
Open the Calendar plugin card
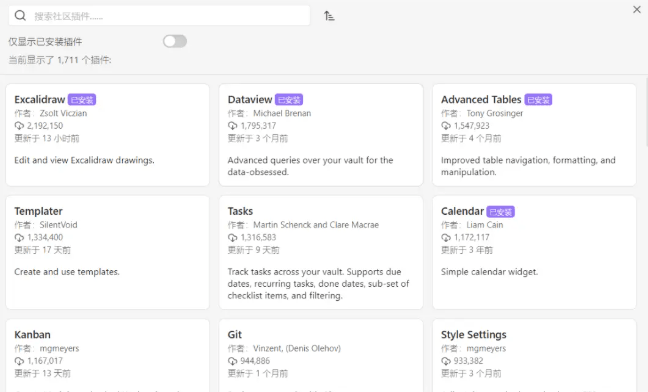click(534, 252)
